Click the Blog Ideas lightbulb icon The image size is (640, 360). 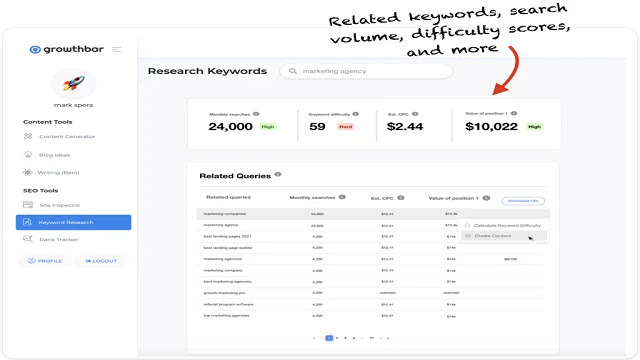pyautogui.click(x=28, y=154)
